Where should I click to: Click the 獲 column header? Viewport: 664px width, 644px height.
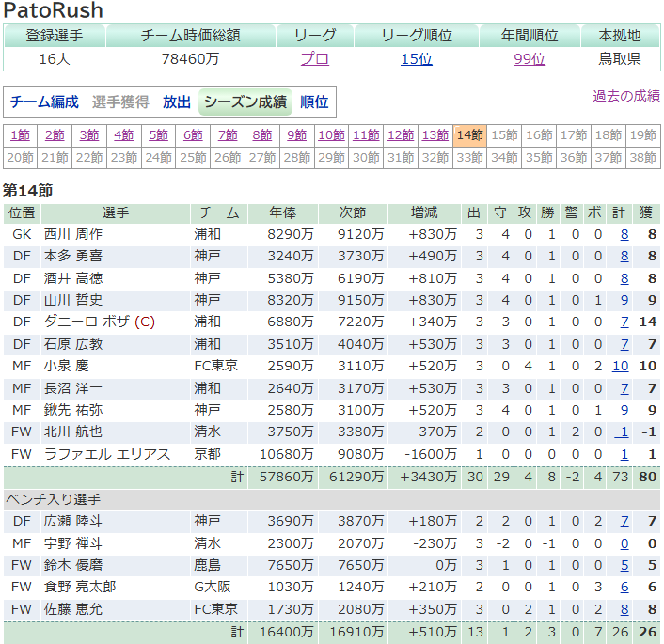tap(646, 212)
